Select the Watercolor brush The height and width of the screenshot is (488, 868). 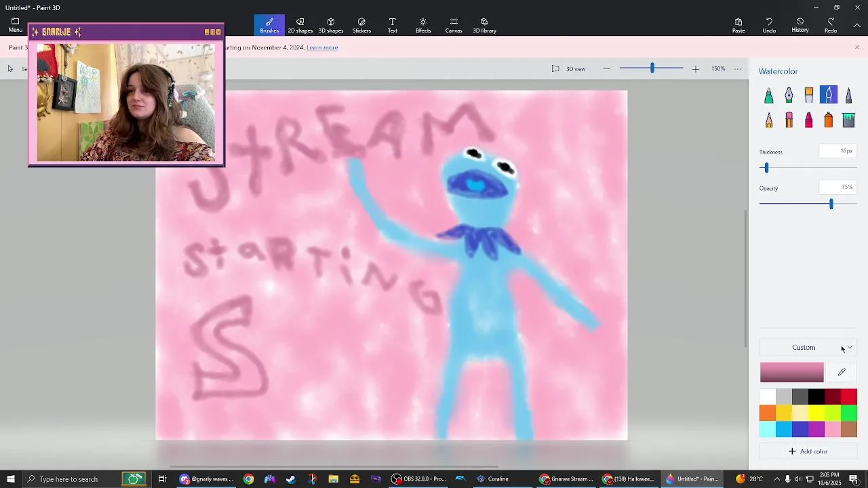tap(829, 96)
